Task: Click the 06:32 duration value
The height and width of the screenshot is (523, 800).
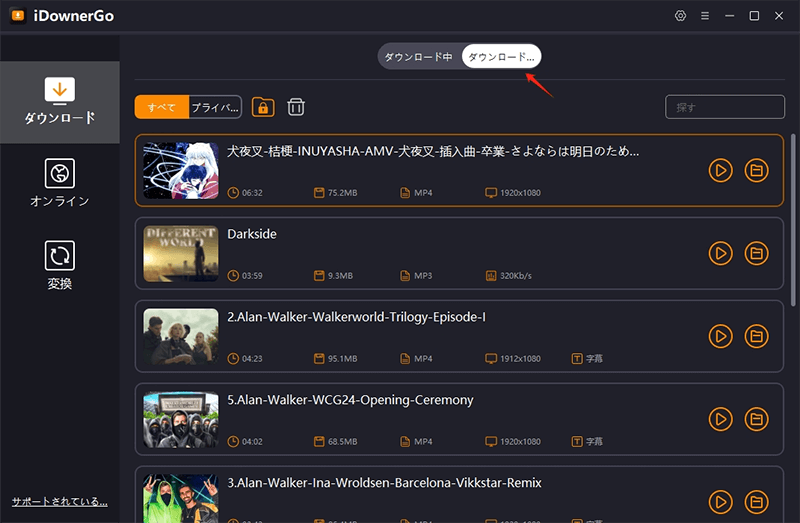Action: [x=252, y=193]
